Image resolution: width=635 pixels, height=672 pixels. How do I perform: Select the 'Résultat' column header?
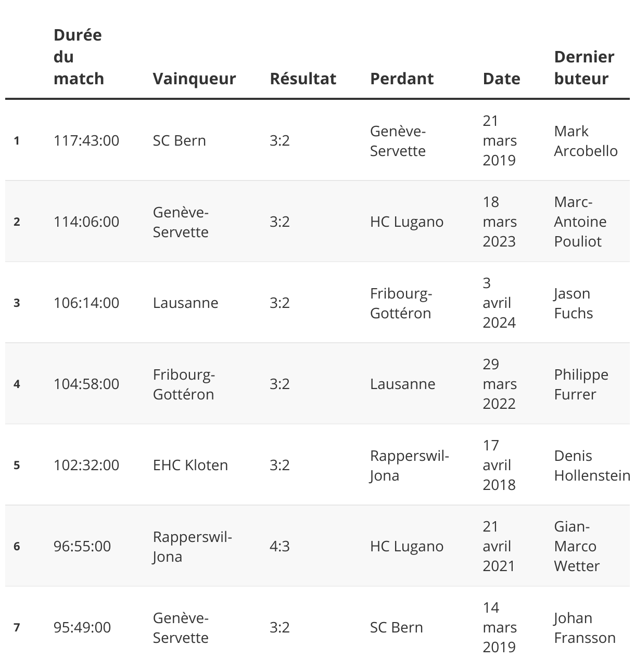(x=303, y=79)
